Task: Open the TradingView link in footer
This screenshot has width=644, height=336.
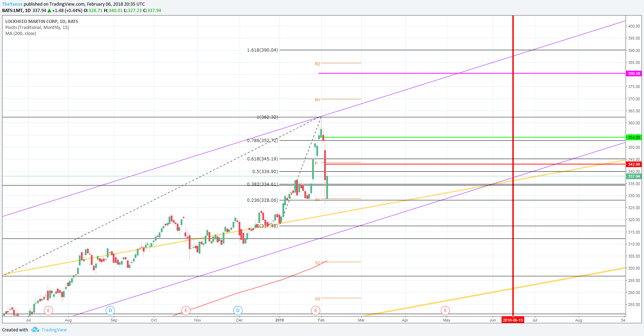Action: tap(54, 330)
